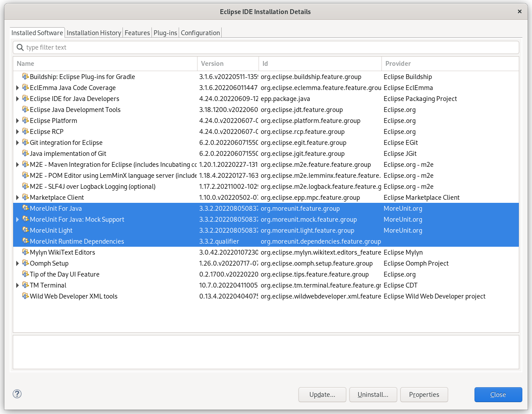Expand Git integration for Eclipse
The height and width of the screenshot is (414, 532).
pyautogui.click(x=18, y=142)
